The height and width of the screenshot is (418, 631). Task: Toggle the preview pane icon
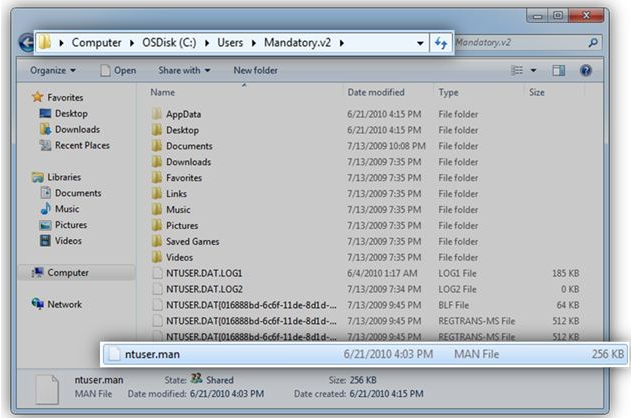point(559,71)
